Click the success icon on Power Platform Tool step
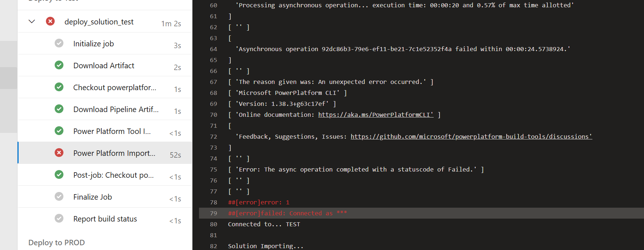 59,131
